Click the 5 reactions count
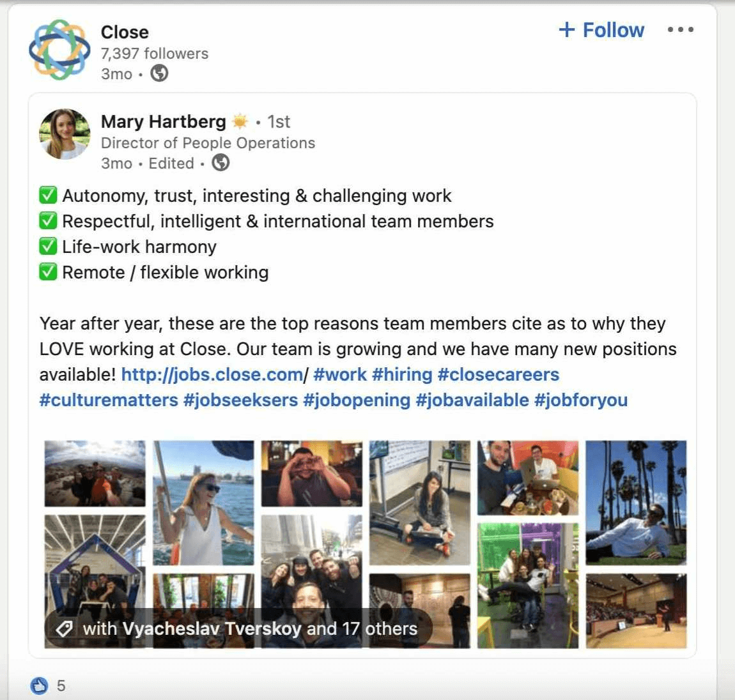Viewport: 735px width, 700px height. (x=61, y=685)
